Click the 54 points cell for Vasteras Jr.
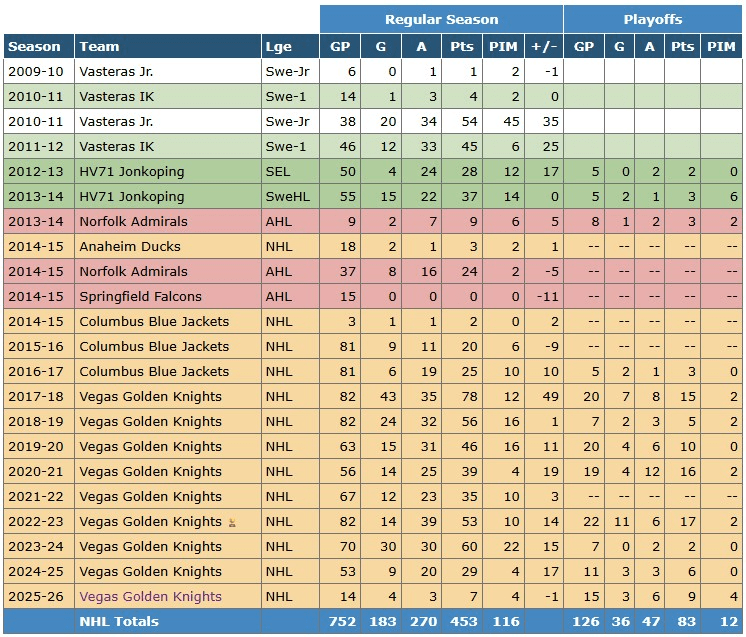 click(461, 121)
